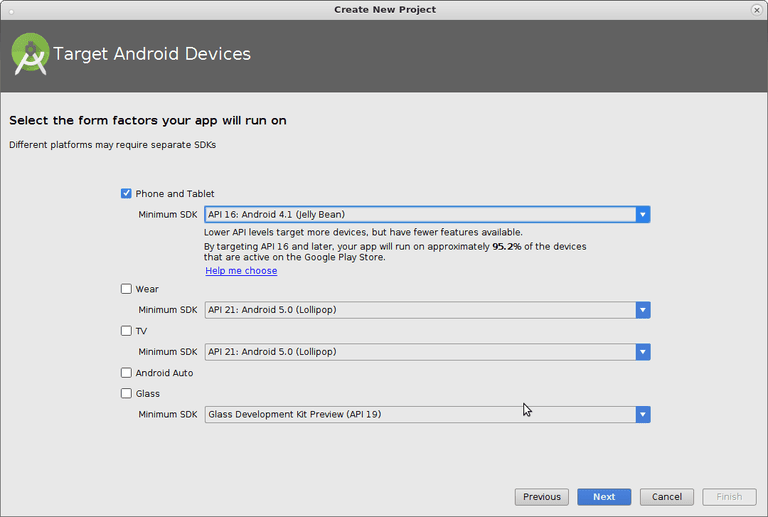The width and height of the screenshot is (768, 517).
Task: Enable the Wear form factor checkbox
Action: click(126, 289)
